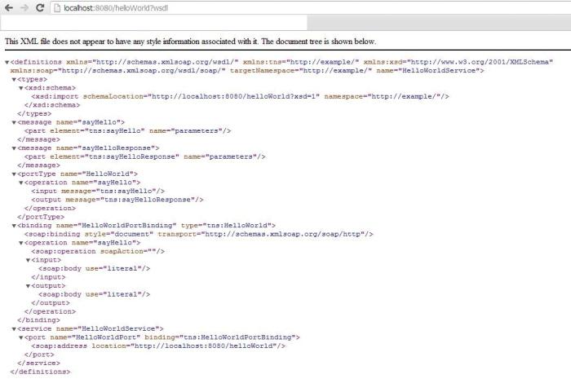Screen dimensions: 571x392
Task: Collapse the sayHello operation under portType
Action: pos(20,183)
